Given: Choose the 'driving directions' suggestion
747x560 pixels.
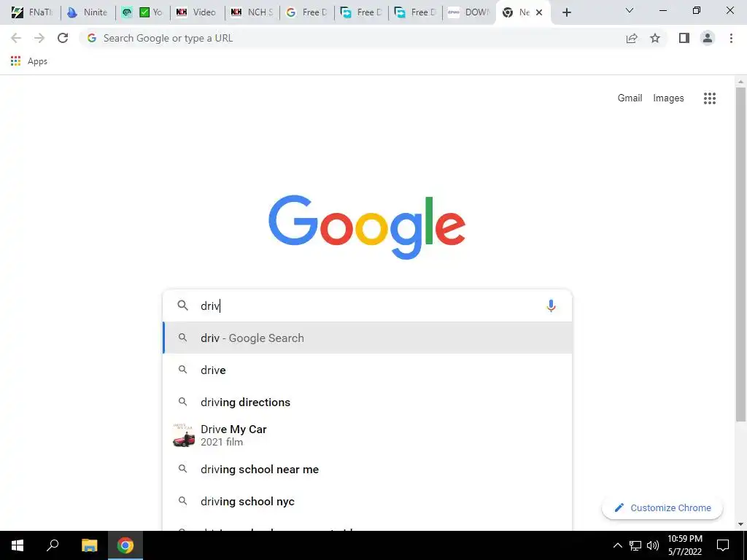Looking at the screenshot, I should click(368, 402).
